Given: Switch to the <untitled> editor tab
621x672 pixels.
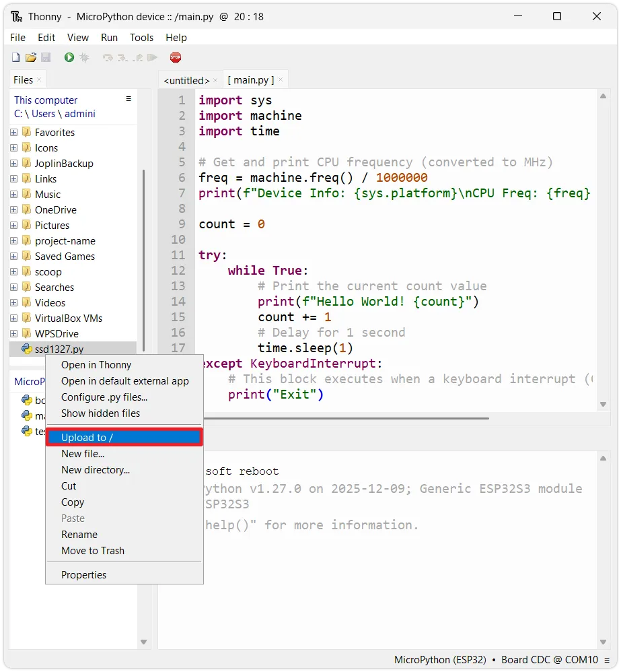Looking at the screenshot, I should click(x=186, y=80).
